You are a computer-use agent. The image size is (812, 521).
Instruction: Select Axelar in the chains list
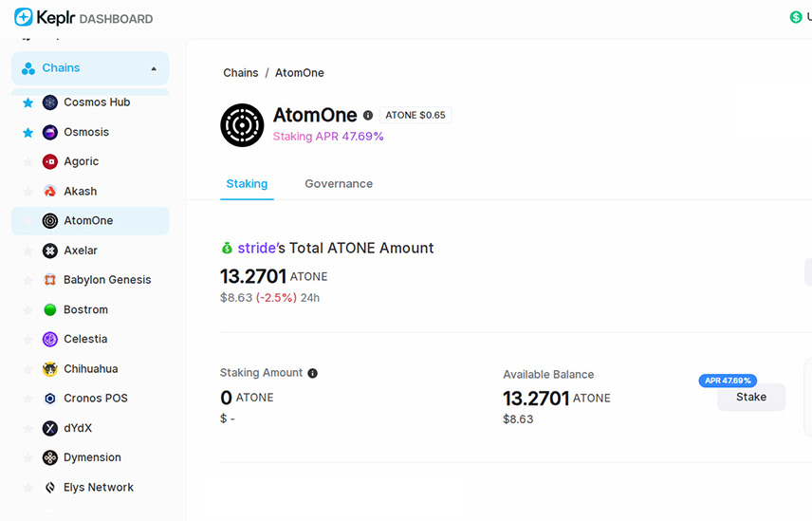tap(81, 251)
